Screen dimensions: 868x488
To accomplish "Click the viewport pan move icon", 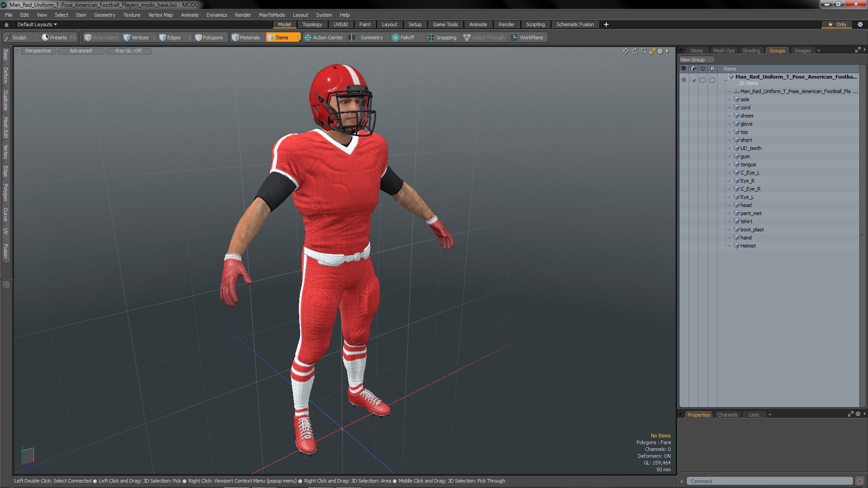I will pos(626,51).
